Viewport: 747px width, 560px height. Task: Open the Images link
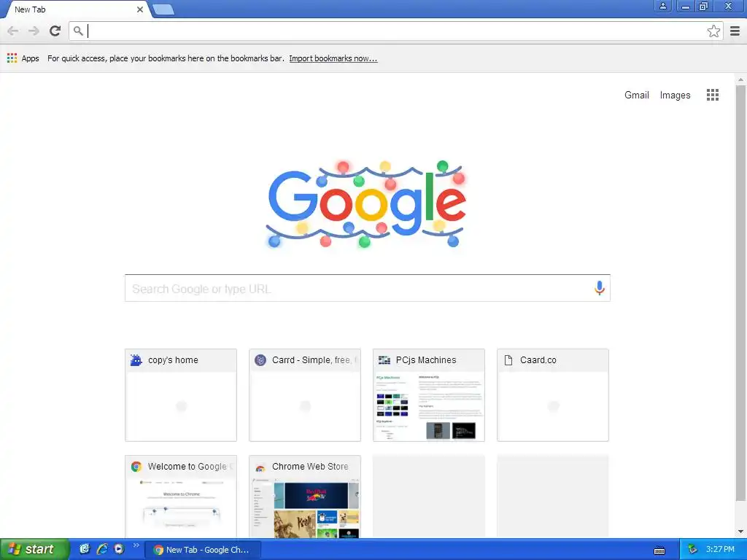pos(675,95)
